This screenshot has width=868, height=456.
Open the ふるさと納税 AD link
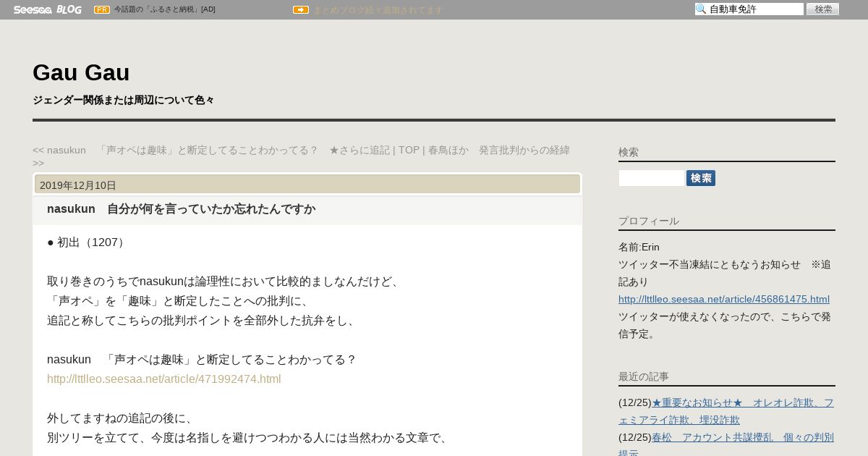(165, 9)
